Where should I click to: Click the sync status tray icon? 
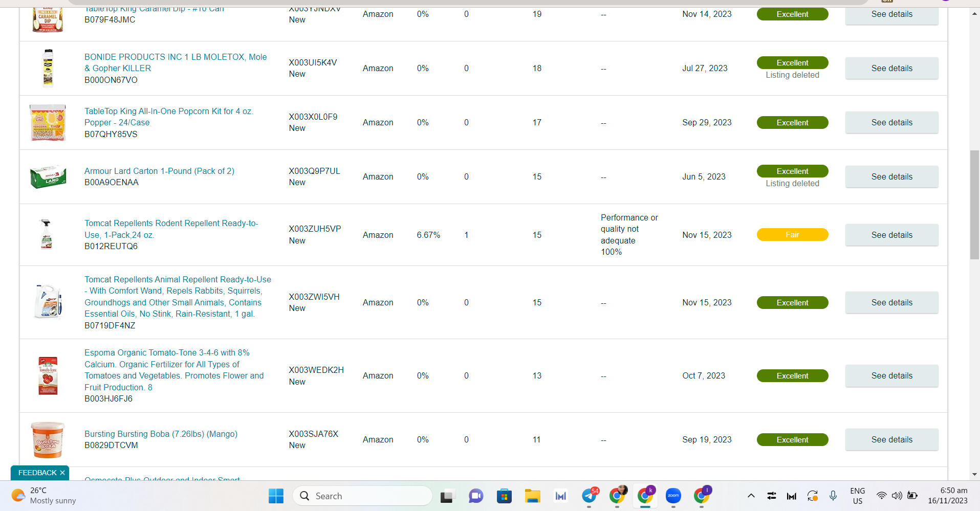tap(812, 496)
